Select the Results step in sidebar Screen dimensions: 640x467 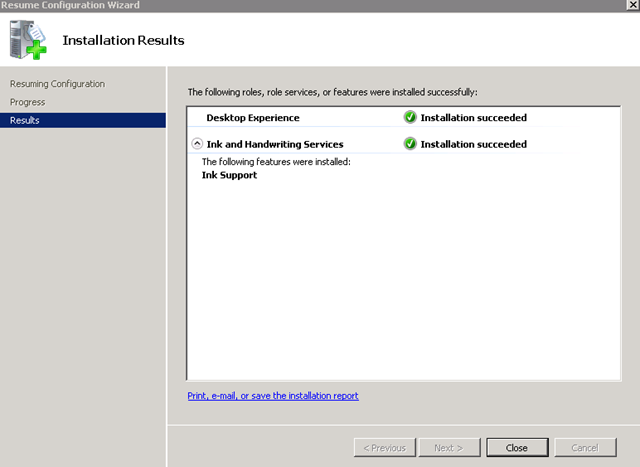tap(83, 120)
